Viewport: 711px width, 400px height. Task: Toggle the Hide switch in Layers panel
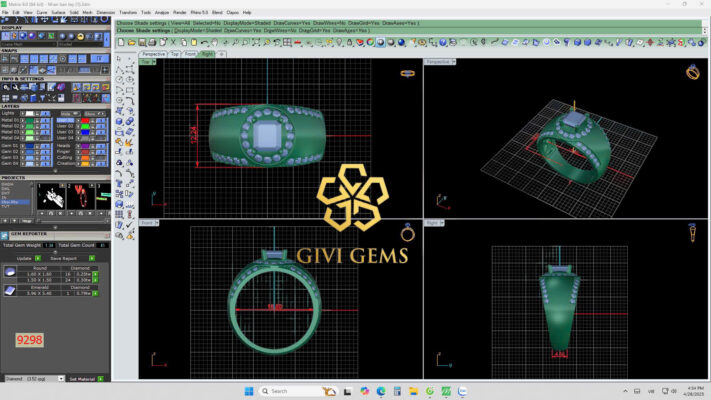pyautogui.click(x=70, y=113)
